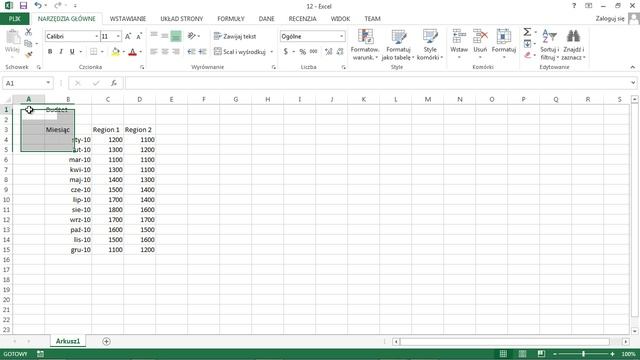Select the Arkusz1 sheet tab

68,341
